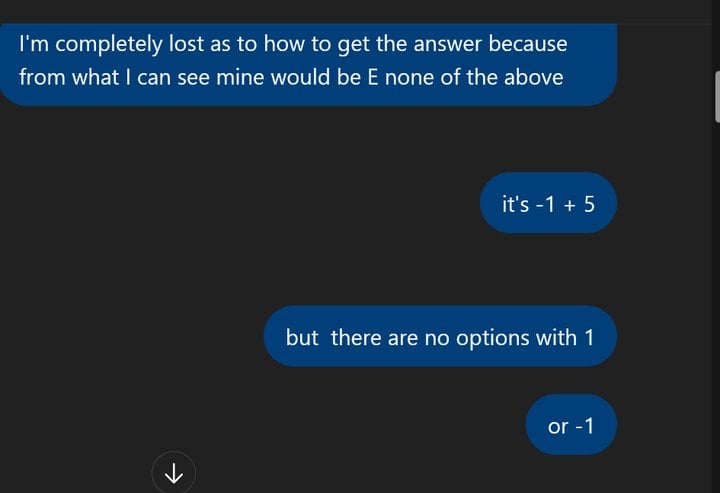Click the "-1" text in the last message
Image resolution: width=720 pixels, height=493 pixels.
584,427
